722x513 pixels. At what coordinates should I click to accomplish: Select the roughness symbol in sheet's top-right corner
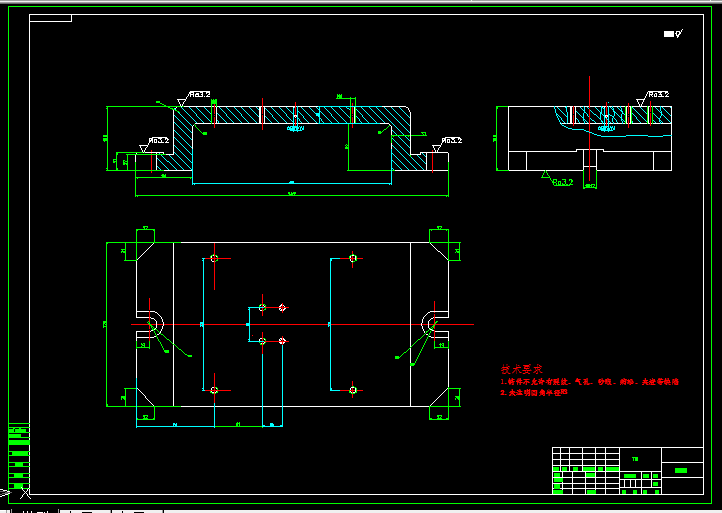673,34
